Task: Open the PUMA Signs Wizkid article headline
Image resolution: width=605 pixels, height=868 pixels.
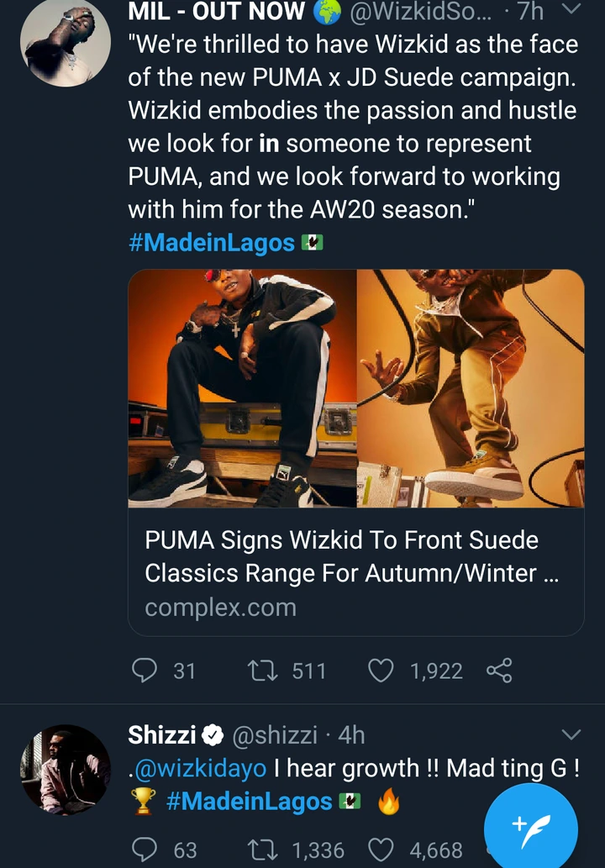Action: pos(342,556)
